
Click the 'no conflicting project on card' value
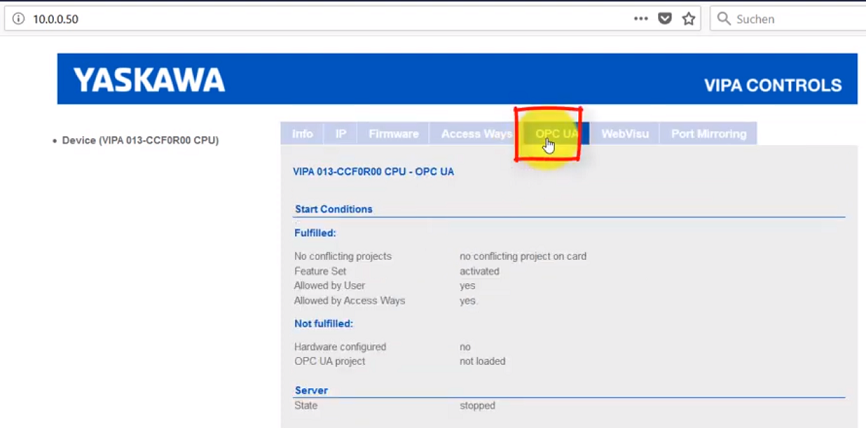523,256
